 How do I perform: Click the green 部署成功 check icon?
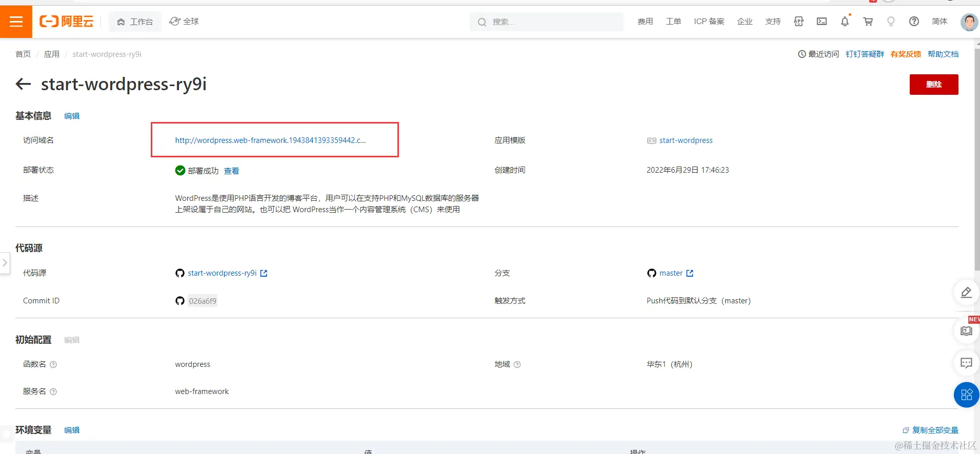(x=180, y=171)
